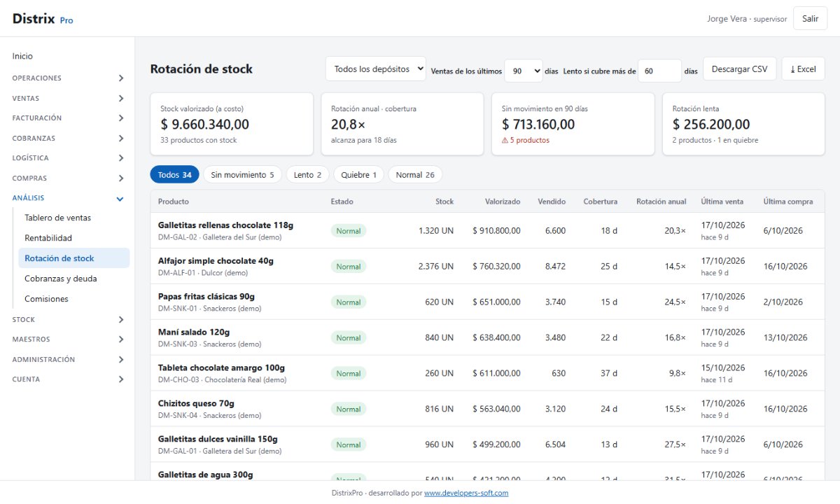This screenshot has width=840, height=504.
Task: Click the Distrix Pro logo
Action: pyautogui.click(x=43, y=19)
